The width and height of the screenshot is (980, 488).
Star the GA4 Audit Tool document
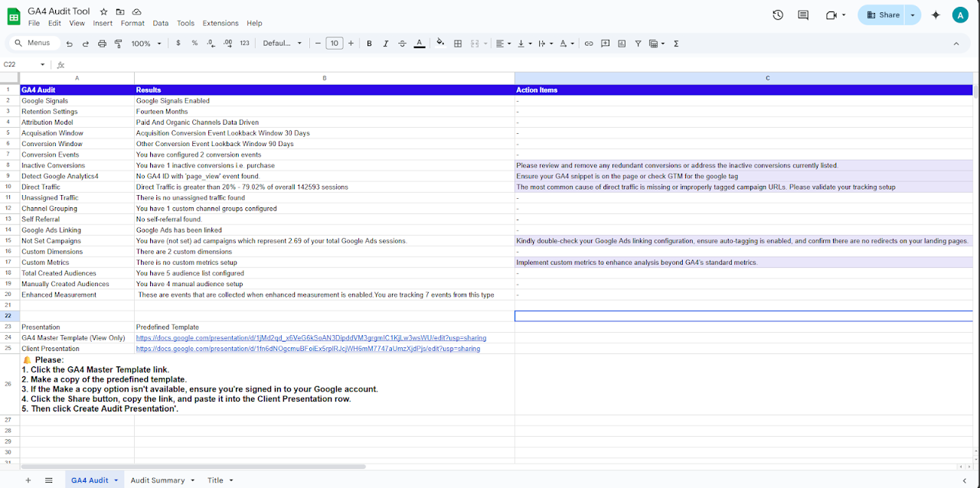pos(104,11)
